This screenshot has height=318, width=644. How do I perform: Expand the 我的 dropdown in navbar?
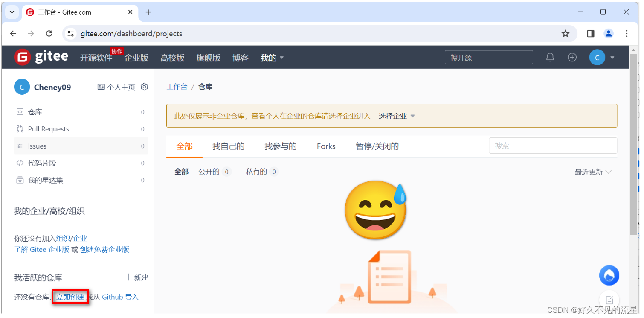[272, 58]
